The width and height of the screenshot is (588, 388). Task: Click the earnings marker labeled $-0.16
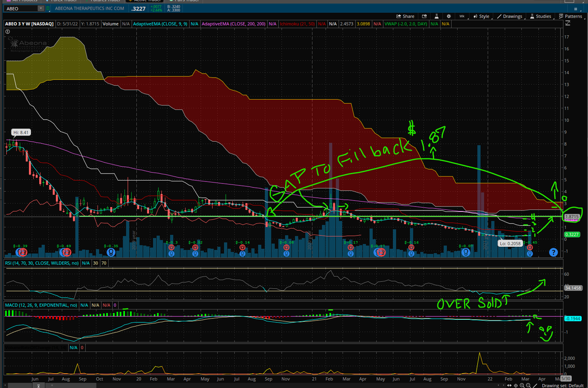point(411,248)
